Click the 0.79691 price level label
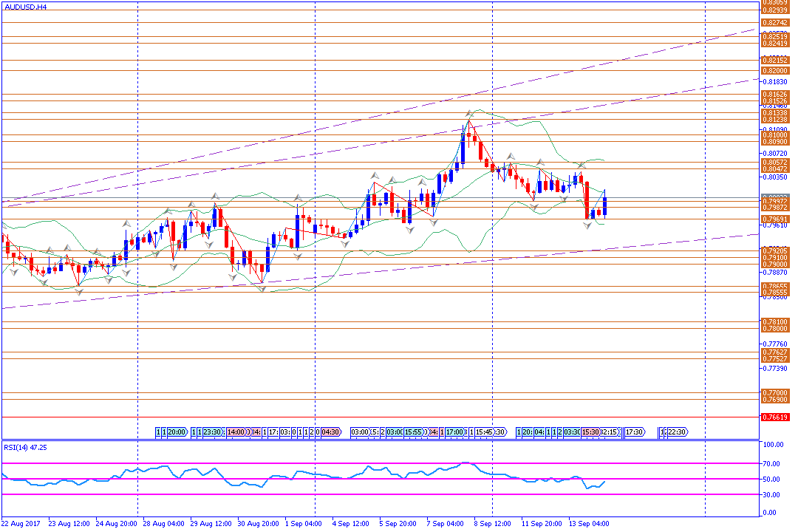Image resolution: width=798 pixels, height=532 pixels. (x=774, y=219)
